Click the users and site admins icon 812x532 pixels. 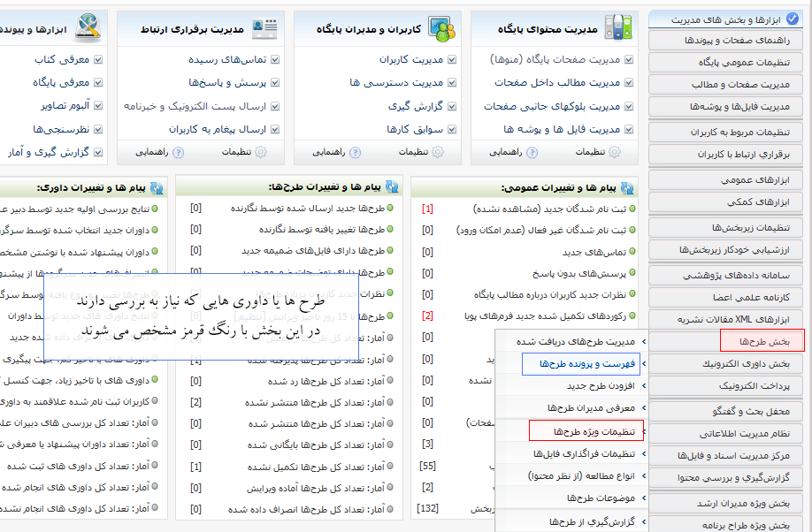tap(441, 28)
